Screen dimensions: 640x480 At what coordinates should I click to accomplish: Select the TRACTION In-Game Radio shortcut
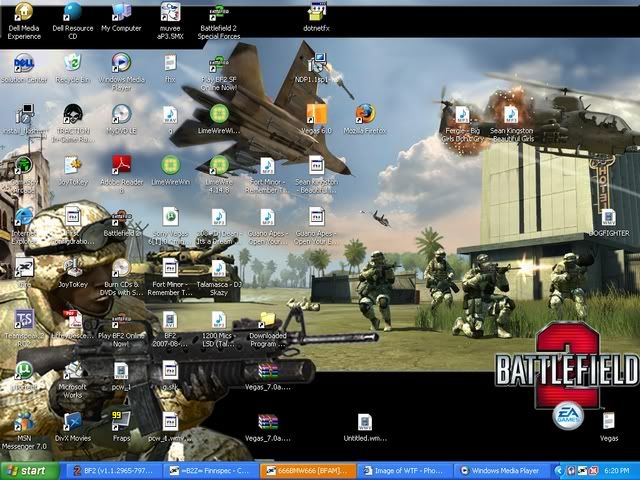[73, 123]
